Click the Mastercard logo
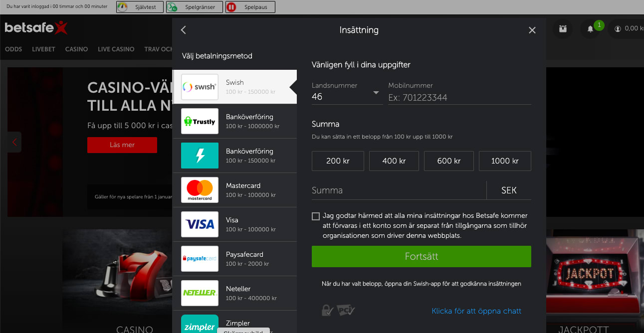Image resolution: width=644 pixels, height=333 pixels. tap(200, 190)
